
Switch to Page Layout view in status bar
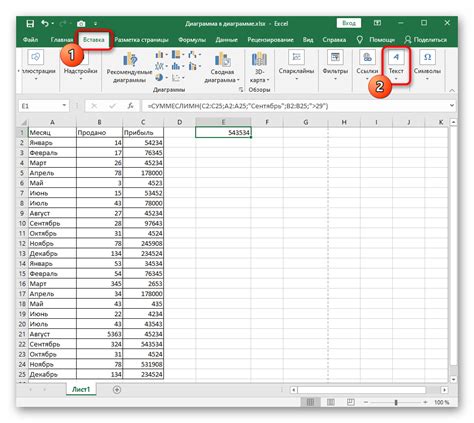[x=331, y=402]
